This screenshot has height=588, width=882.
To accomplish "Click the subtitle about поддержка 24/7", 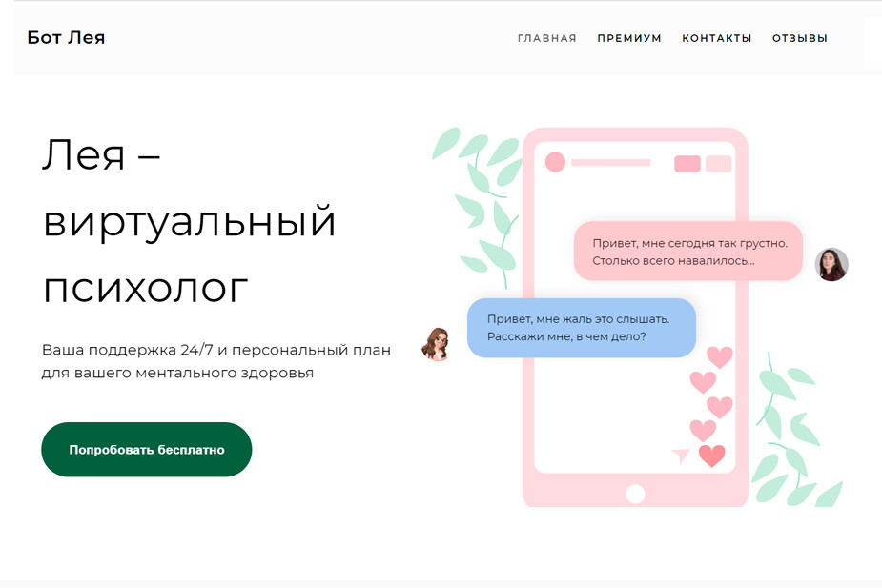I will pyautogui.click(x=216, y=361).
